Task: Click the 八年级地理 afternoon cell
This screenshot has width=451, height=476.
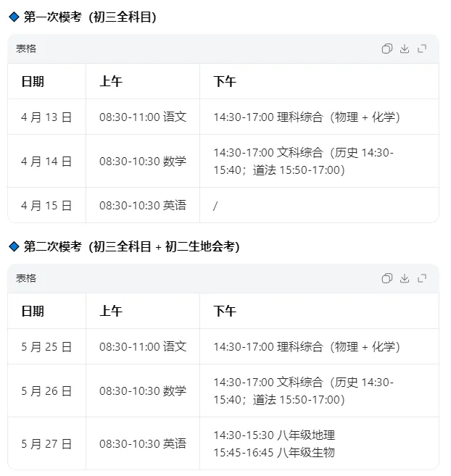Action: 319,444
